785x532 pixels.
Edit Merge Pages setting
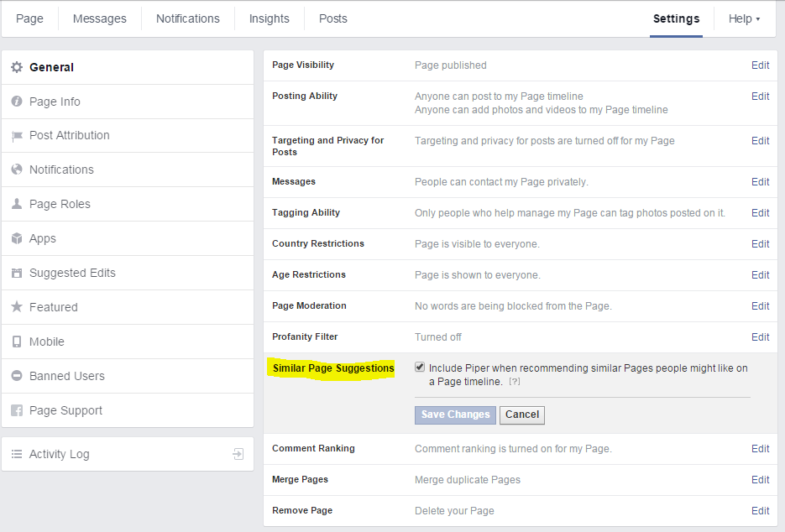point(760,479)
